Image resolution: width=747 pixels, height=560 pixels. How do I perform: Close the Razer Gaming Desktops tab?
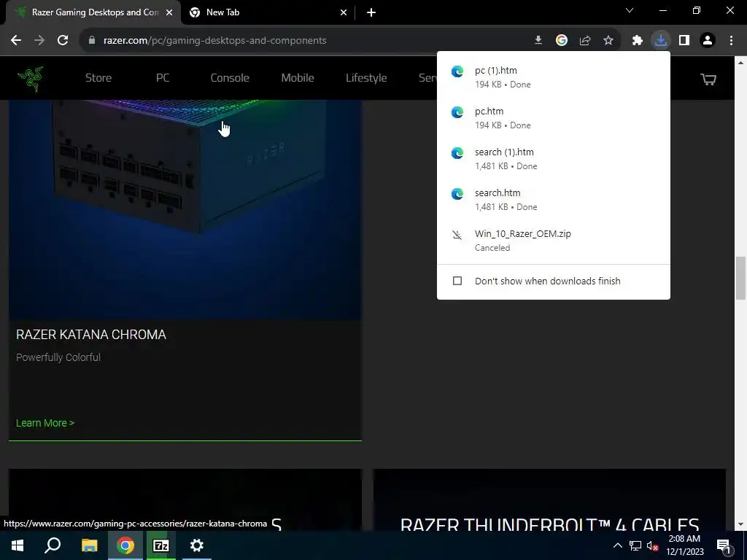click(x=169, y=12)
